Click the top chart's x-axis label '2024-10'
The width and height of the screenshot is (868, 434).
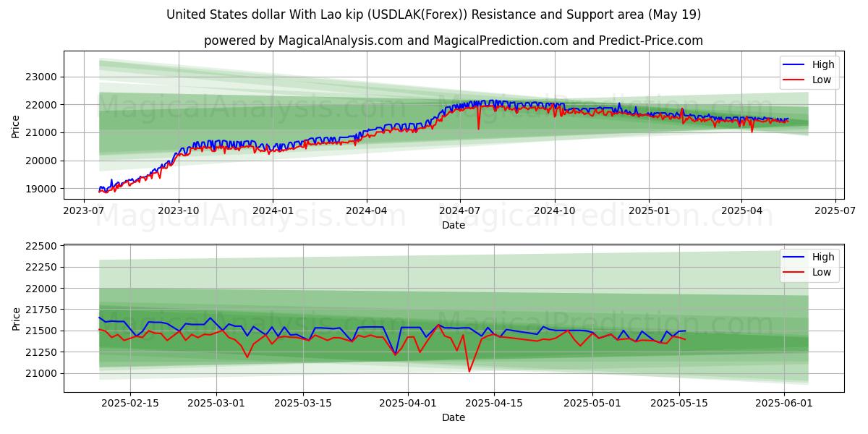[x=555, y=213]
